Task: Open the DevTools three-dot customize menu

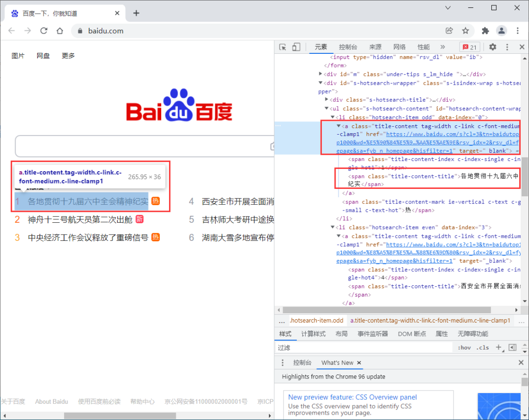Action: [x=507, y=47]
